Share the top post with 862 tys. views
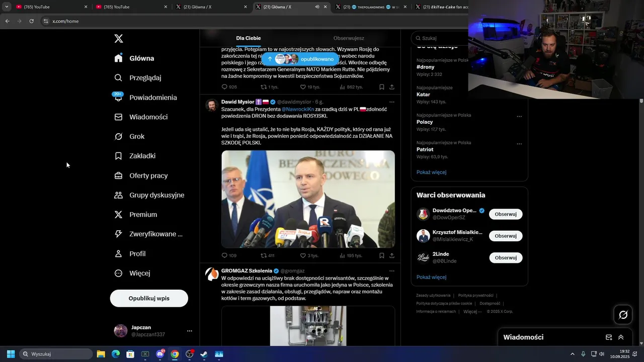Viewport: 644px width, 362px height. (392, 87)
